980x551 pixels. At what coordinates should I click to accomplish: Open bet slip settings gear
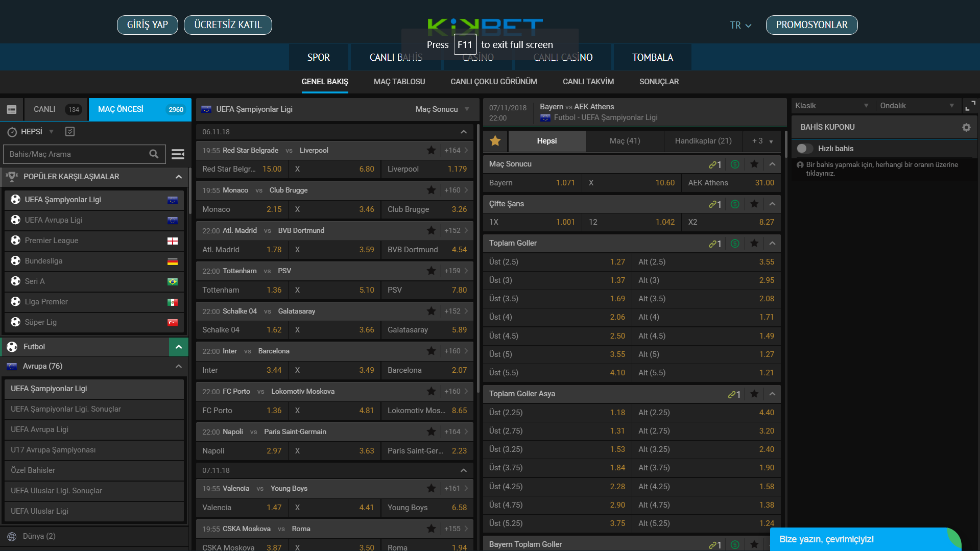(966, 127)
